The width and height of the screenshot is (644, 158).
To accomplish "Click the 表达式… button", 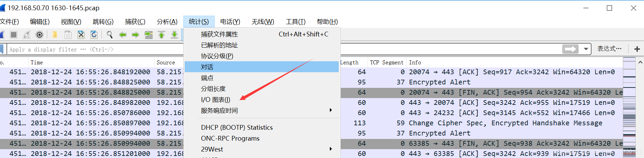I will click(x=609, y=49).
